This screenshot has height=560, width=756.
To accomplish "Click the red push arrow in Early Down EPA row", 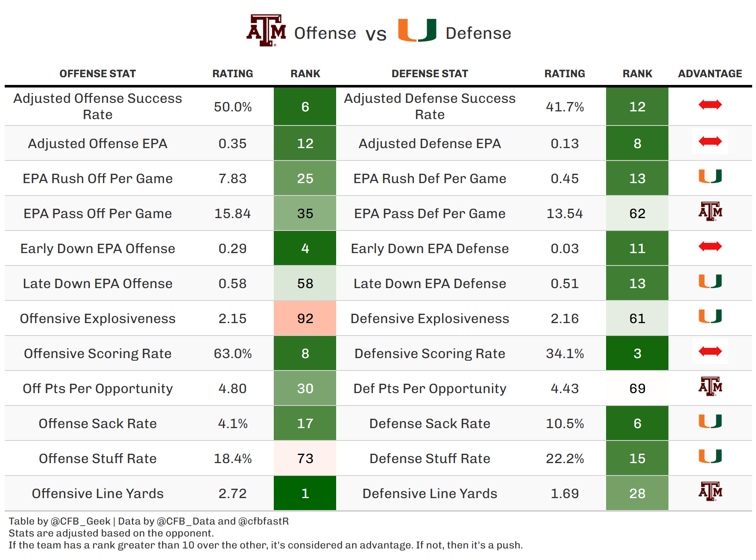I will pyautogui.click(x=710, y=246).
